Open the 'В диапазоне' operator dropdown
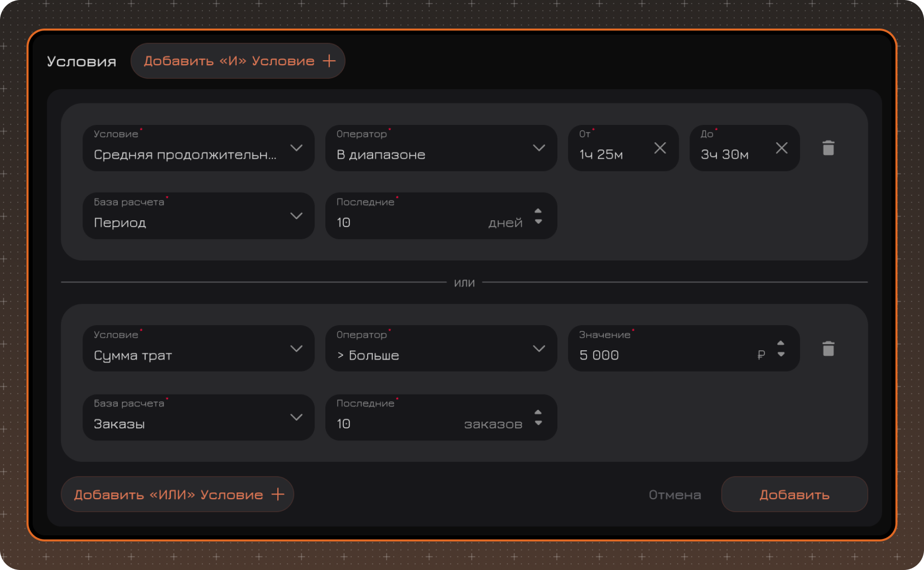 pos(441,148)
